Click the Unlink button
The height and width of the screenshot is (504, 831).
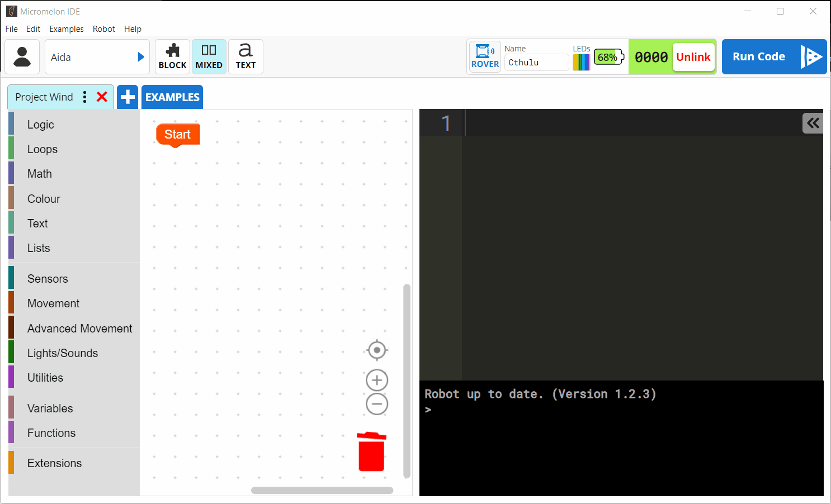point(693,57)
